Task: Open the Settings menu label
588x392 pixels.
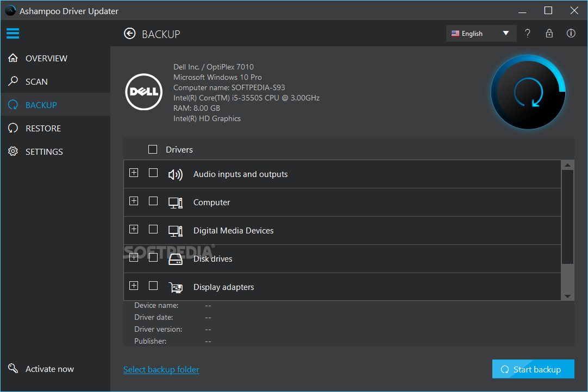Action: (44, 152)
